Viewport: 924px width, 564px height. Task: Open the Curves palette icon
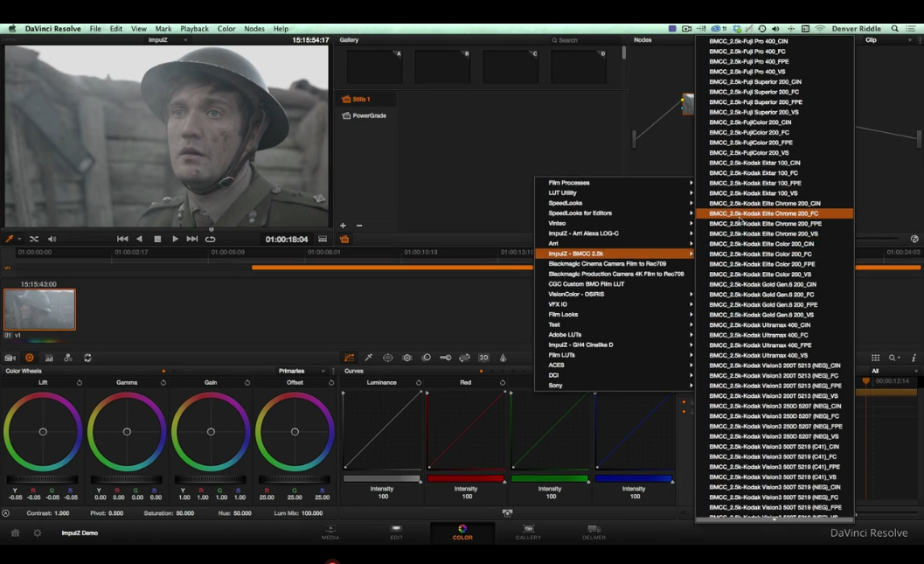(350, 358)
